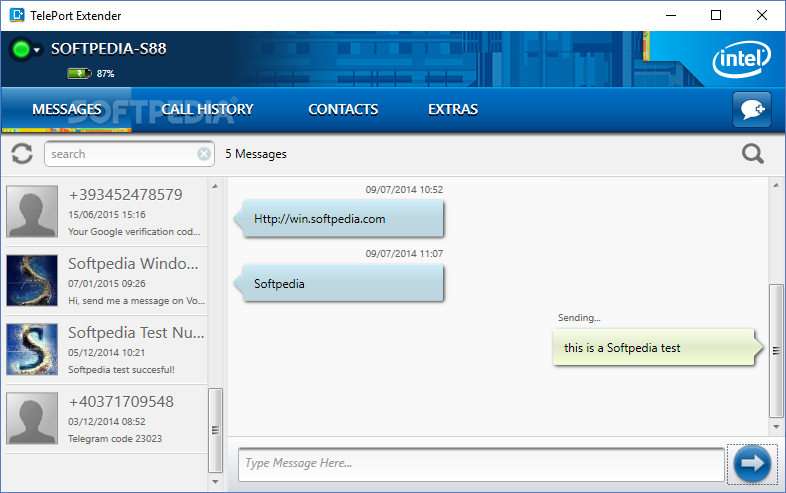
Task: Click the green connection status indicator
Action: tap(21, 49)
